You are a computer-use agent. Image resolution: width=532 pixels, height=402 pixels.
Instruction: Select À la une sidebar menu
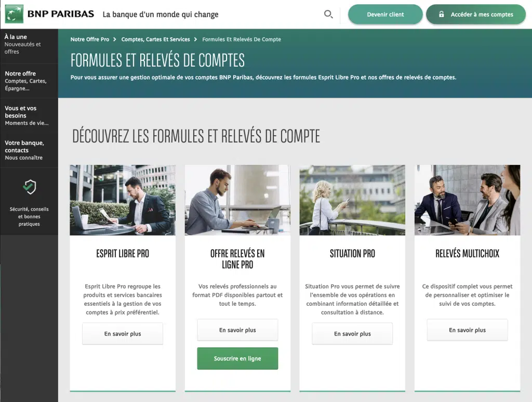(x=29, y=44)
